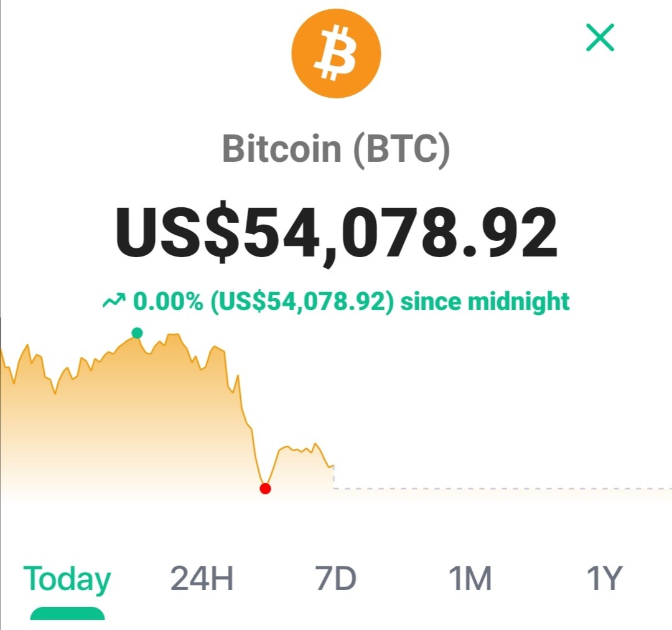672x630 pixels.
Task: Click the green US$54,078.92 amount in parentheses
Action: tap(302, 301)
